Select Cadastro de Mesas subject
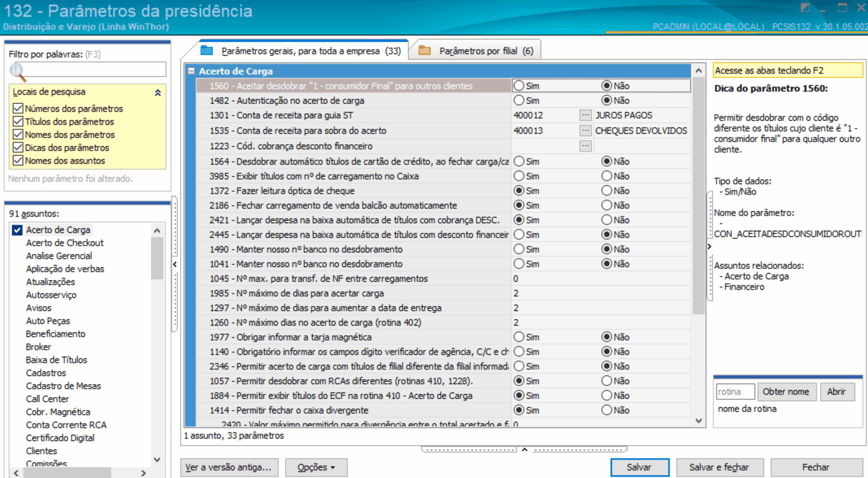The image size is (868, 478). click(63, 386)
